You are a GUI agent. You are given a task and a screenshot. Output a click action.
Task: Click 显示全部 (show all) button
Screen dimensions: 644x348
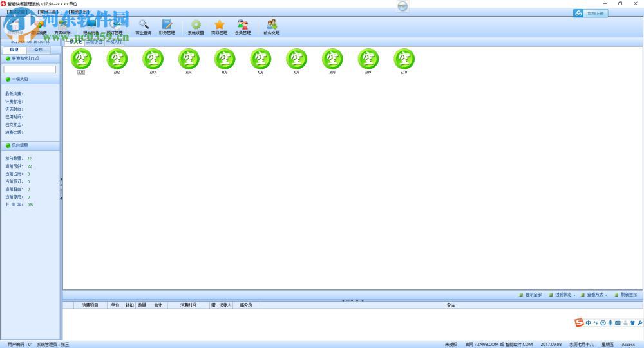point(530,295)
